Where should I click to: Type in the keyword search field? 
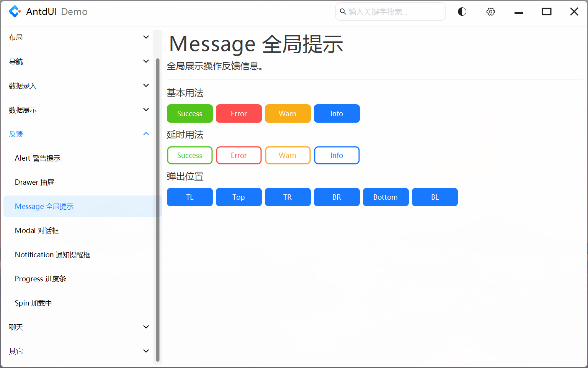[x=394, y=12]
